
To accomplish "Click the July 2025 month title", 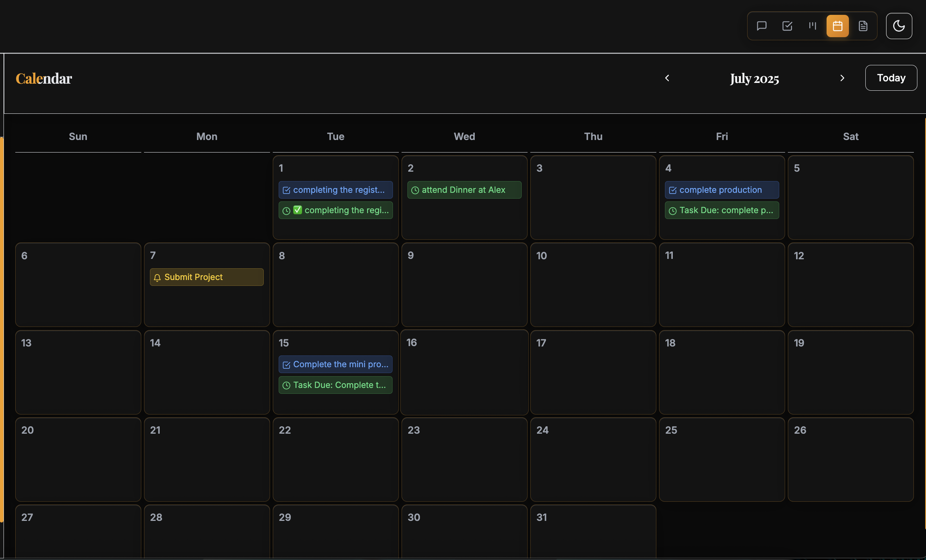I will (x=754, y=78).
